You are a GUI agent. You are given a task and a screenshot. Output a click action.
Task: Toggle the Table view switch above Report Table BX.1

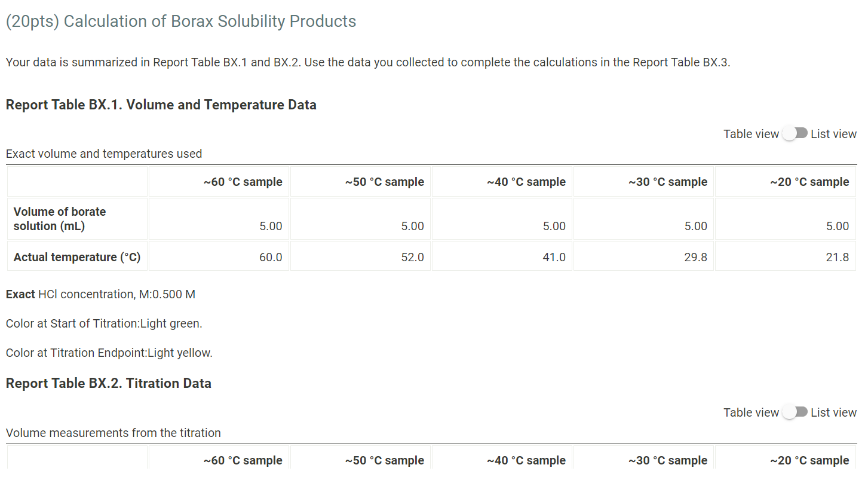pyautogui.click(x=795, y=133)
